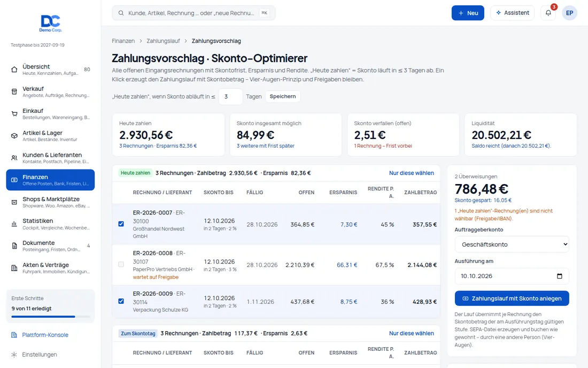Open the Assistent

coord(512,13)
